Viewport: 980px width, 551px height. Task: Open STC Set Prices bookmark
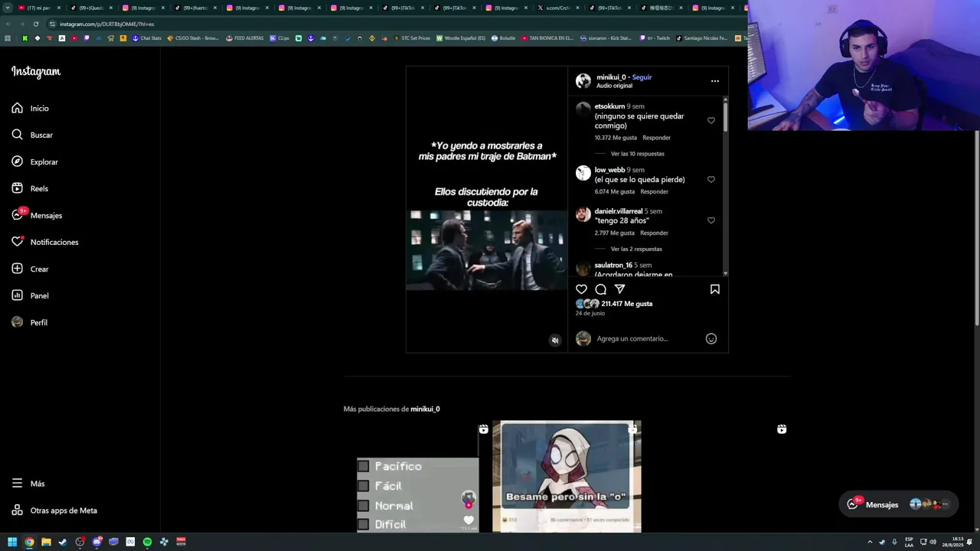pyautogui.click(x=412, y=38)
